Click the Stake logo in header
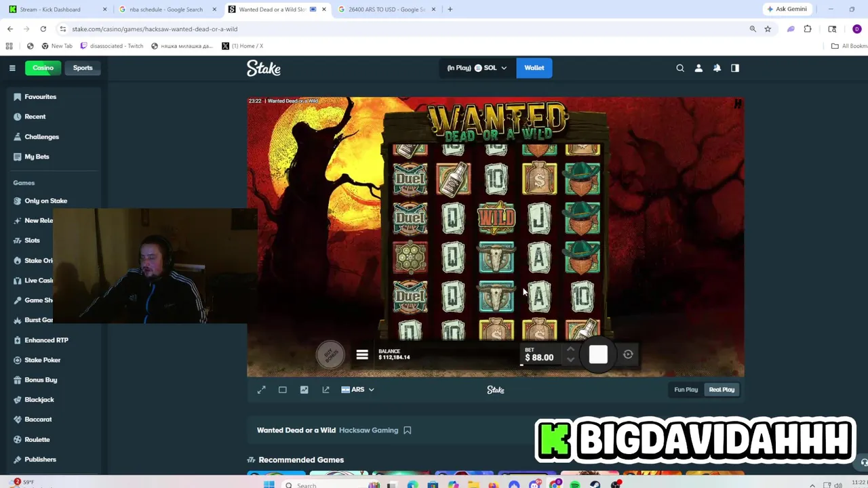Image resolution: width=868 pixels, height=488 pixels. coord(264,68)
